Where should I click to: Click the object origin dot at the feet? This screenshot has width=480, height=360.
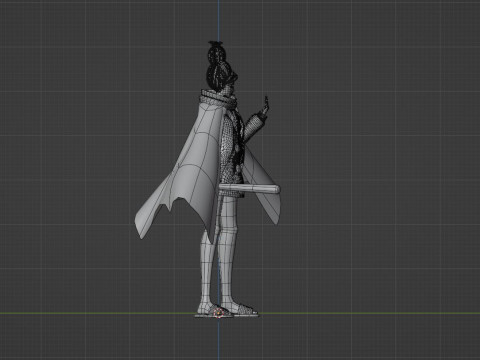[218, 313]
